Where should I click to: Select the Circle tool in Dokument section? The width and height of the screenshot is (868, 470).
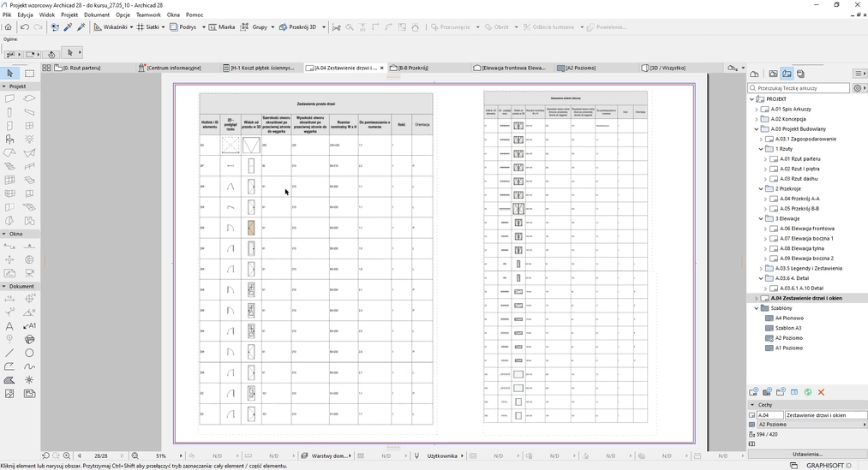29,353
